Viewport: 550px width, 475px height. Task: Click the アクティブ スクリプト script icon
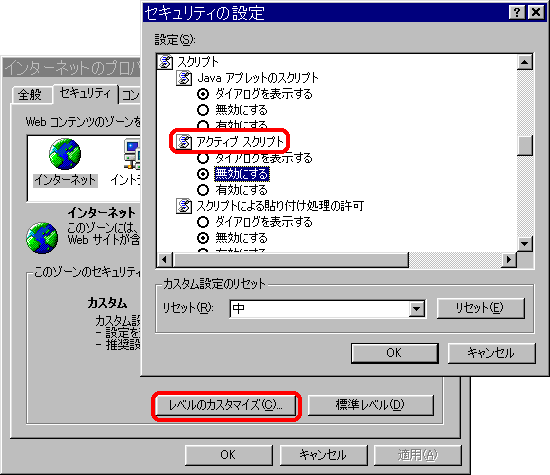(x=184, y=142)
